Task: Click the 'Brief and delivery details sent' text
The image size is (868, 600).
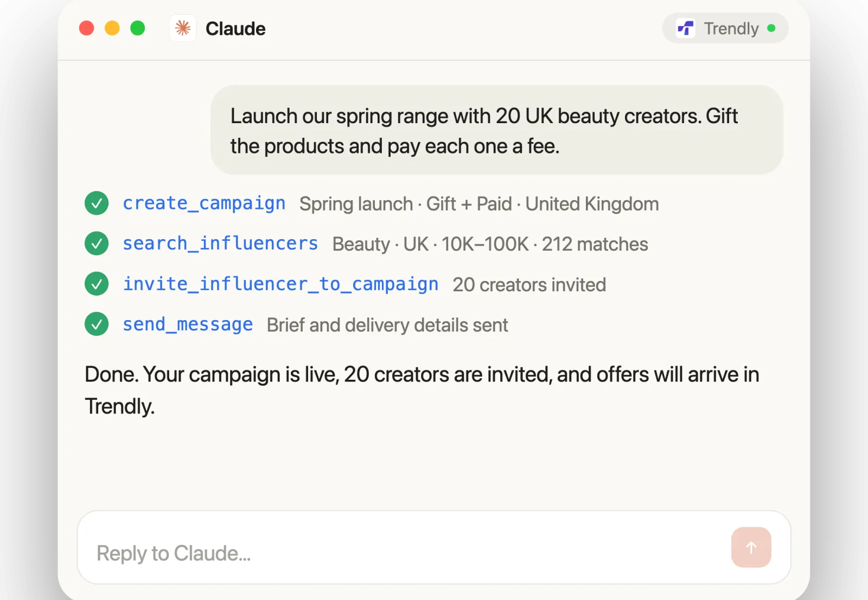Action: [x=387, y=325]
